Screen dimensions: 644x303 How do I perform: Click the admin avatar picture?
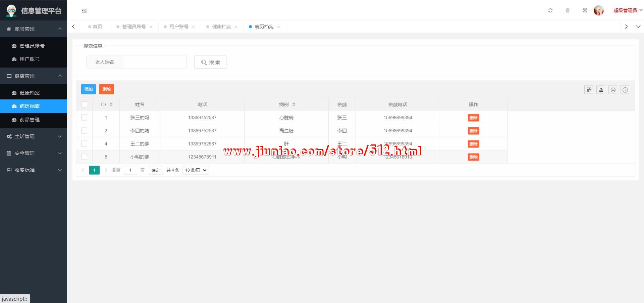599,10
